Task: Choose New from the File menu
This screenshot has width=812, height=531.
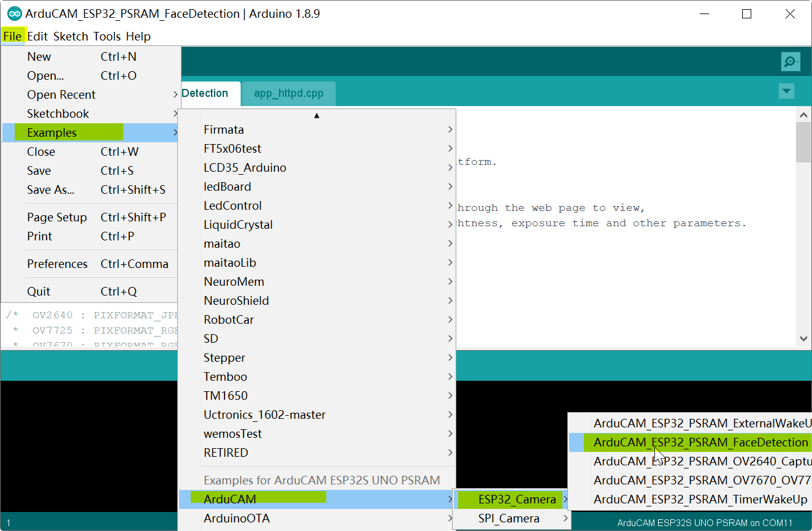Action: click(x=91, y=56)
